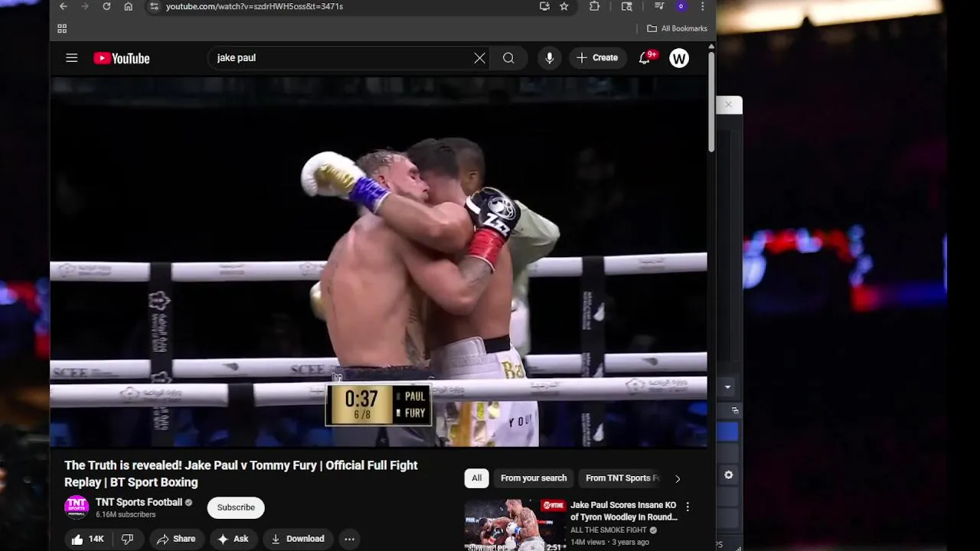Expand dropdown arrow in the background window

pyautogui.click(x=727, y=387)
